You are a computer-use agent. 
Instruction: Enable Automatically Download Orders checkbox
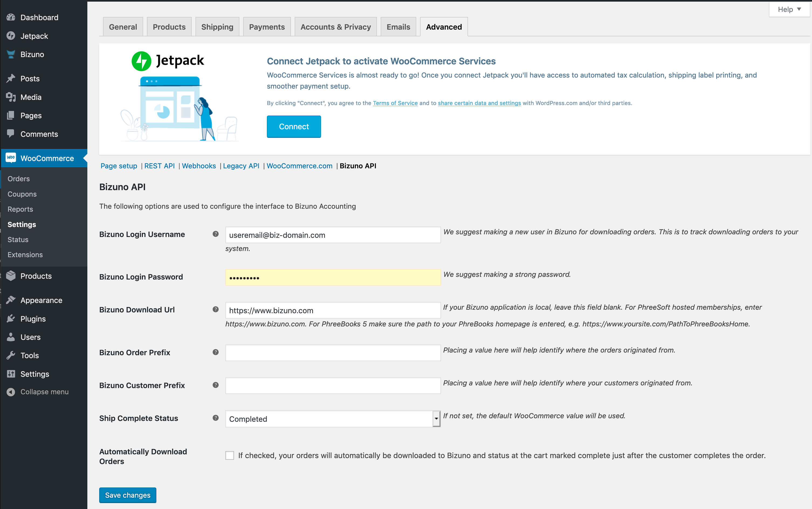tap(230, 455)
